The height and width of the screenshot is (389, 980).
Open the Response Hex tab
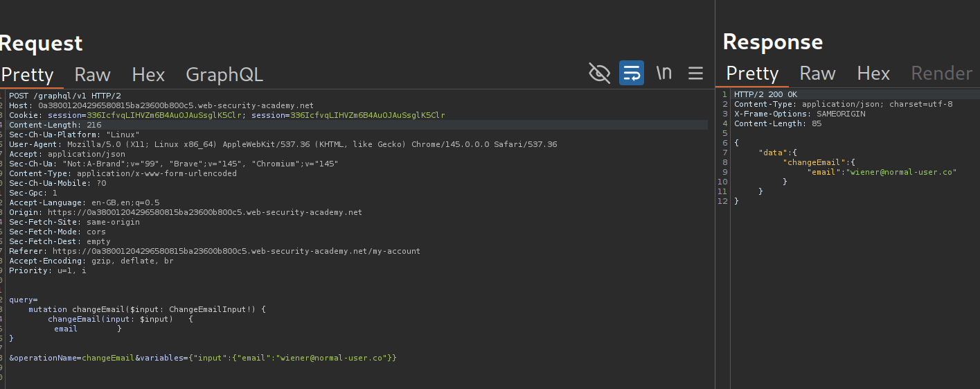(873, 73)
